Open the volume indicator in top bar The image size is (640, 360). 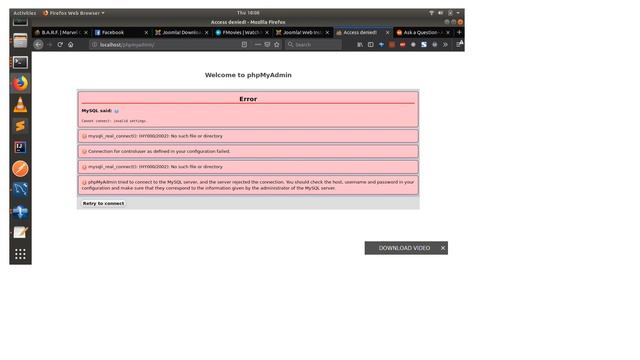441,13
